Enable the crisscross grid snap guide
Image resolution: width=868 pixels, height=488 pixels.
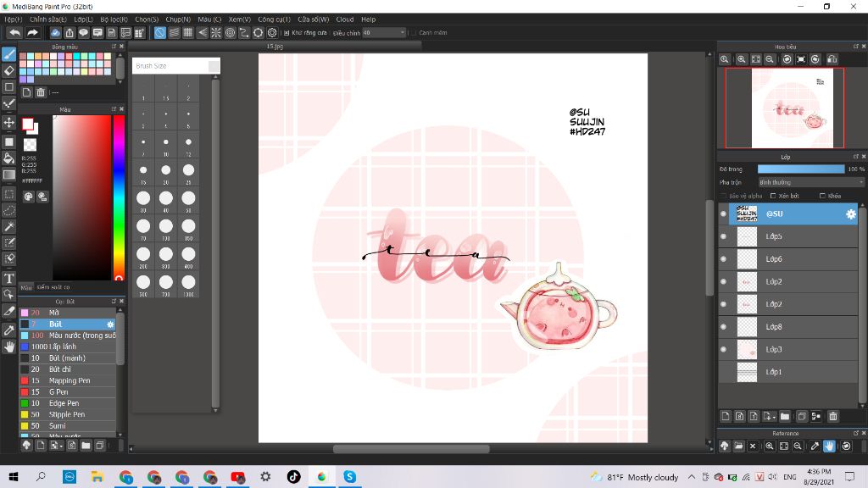187,33
